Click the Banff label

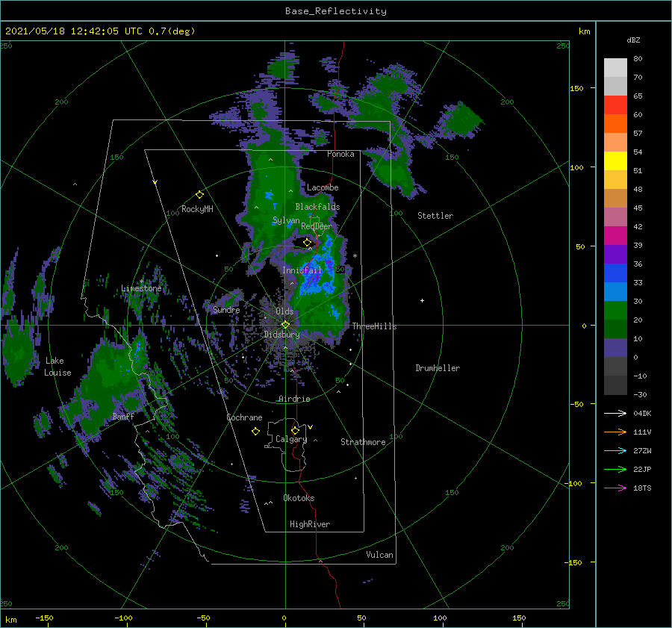(x=123, y=416)
